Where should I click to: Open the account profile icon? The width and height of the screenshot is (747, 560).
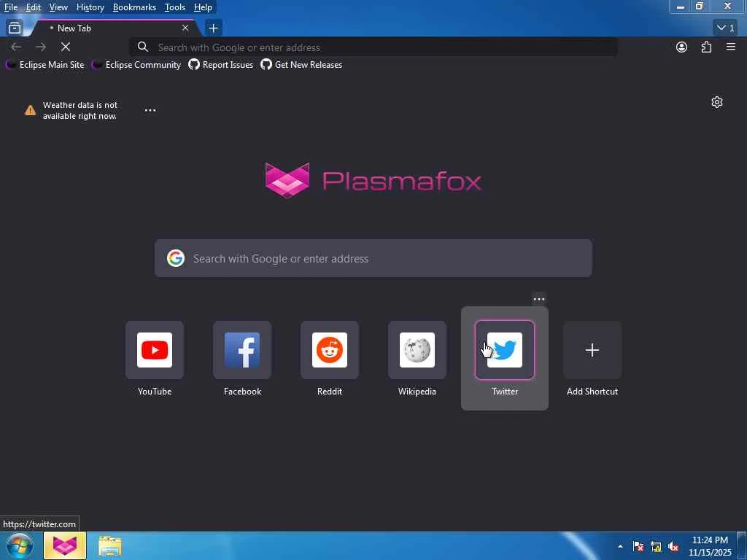[682, 47]
